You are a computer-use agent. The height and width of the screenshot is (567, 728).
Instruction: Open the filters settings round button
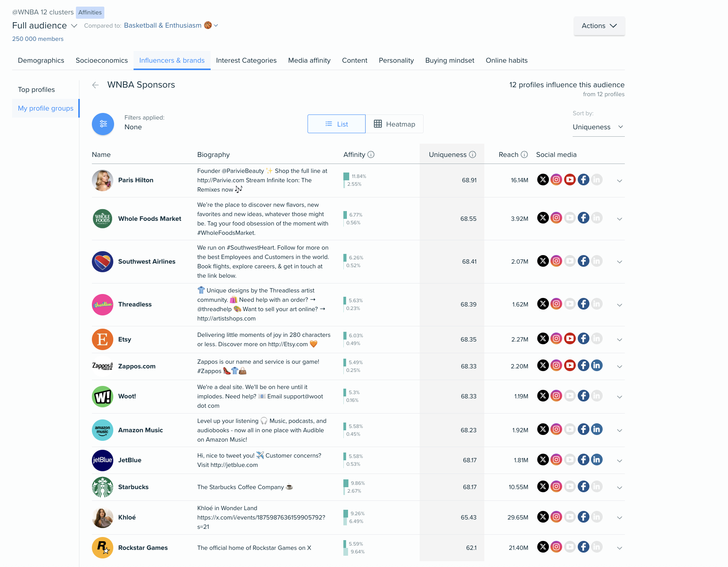pyautogui.click(x=103, y=124)
